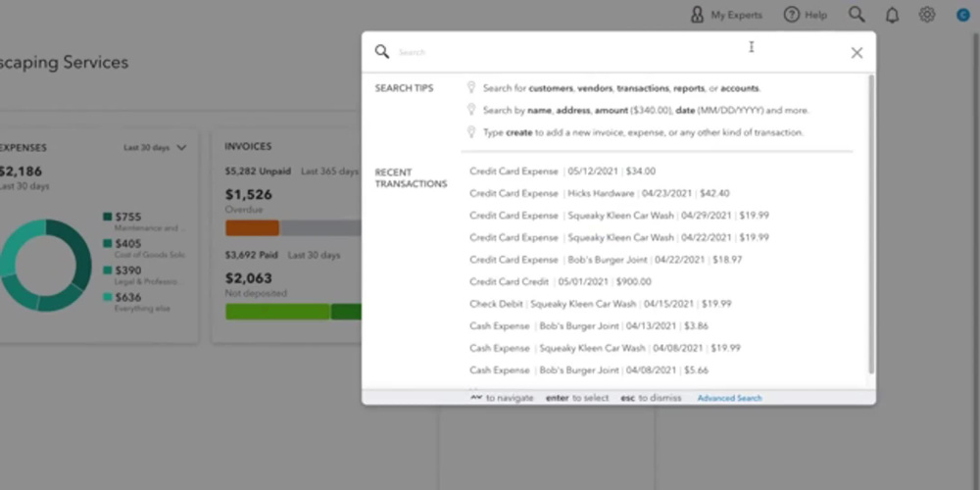Click the expenses donut chart

point(45,265)
